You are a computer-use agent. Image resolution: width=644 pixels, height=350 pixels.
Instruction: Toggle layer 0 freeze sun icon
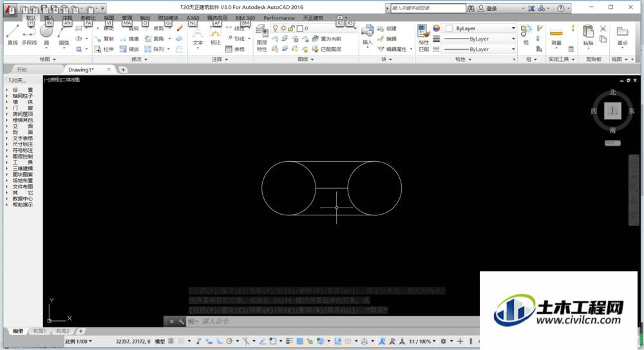283,28
